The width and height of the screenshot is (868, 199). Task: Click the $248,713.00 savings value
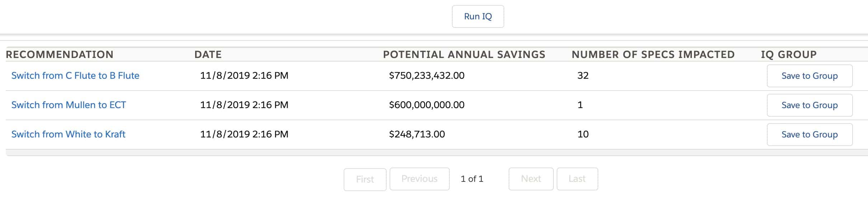point(417,134)
